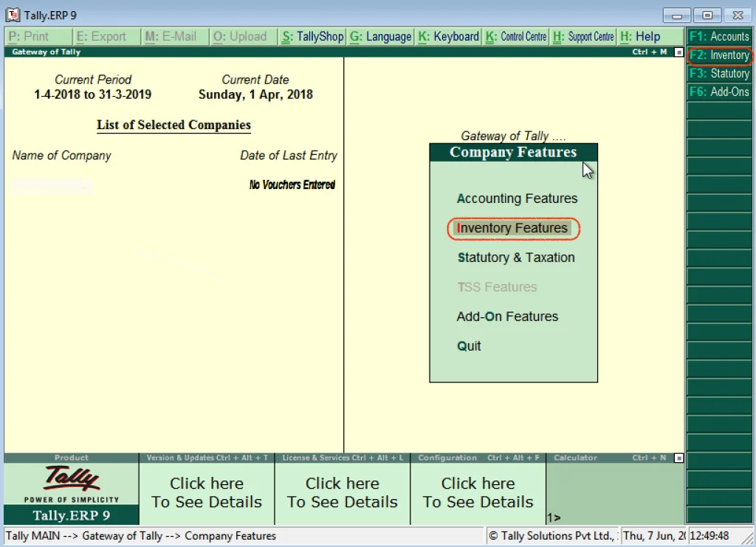Click License & Services 'Click here To See Details'
Image resolution: width=756 pixels, height=547 pixels.
[343, 492]
